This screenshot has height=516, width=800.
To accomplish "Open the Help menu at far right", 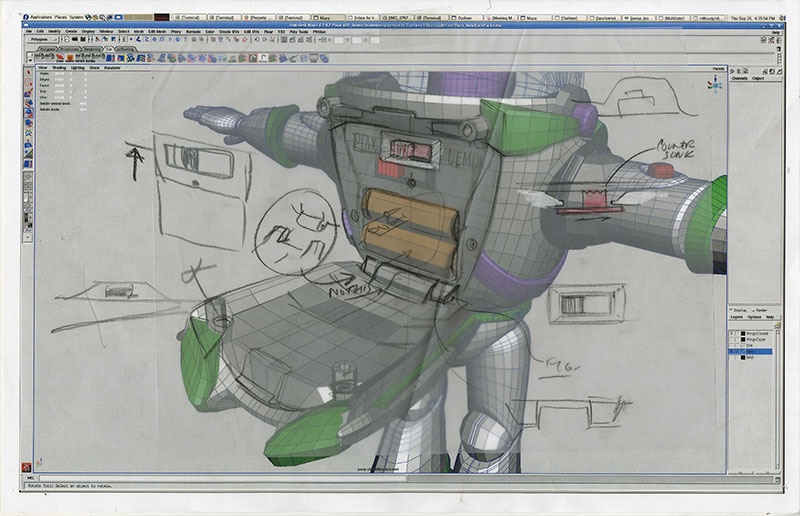I will [x=776, y=32].
